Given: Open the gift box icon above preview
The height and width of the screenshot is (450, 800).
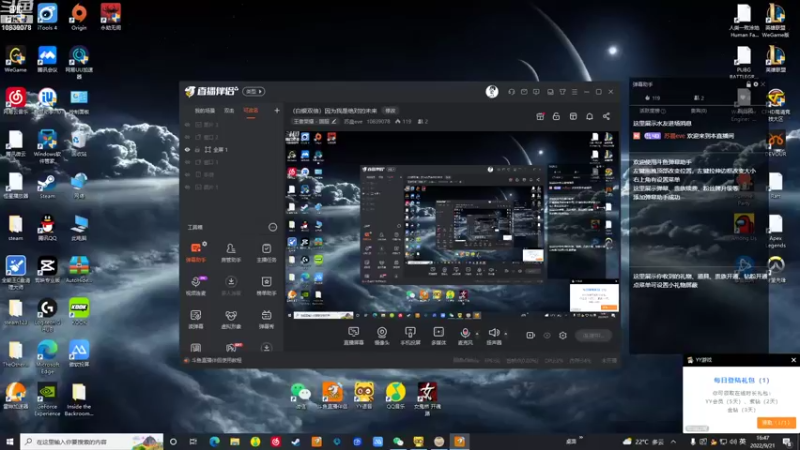Looking at the screenshot, I should tap(540, 116).
